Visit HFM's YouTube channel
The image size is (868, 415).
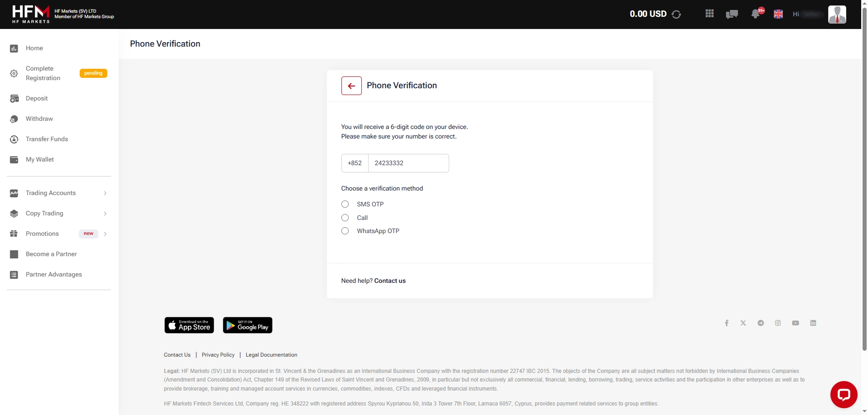pos(796,323)
